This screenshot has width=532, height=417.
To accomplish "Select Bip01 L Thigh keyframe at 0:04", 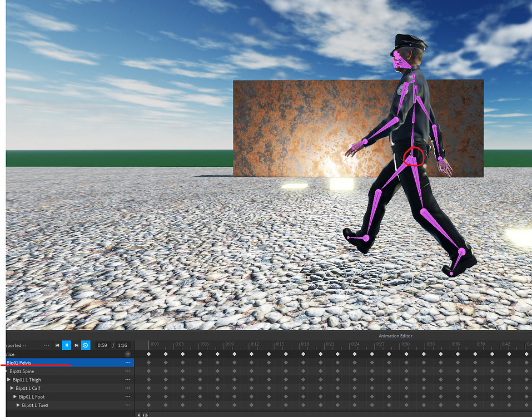I will click(183, 380).
